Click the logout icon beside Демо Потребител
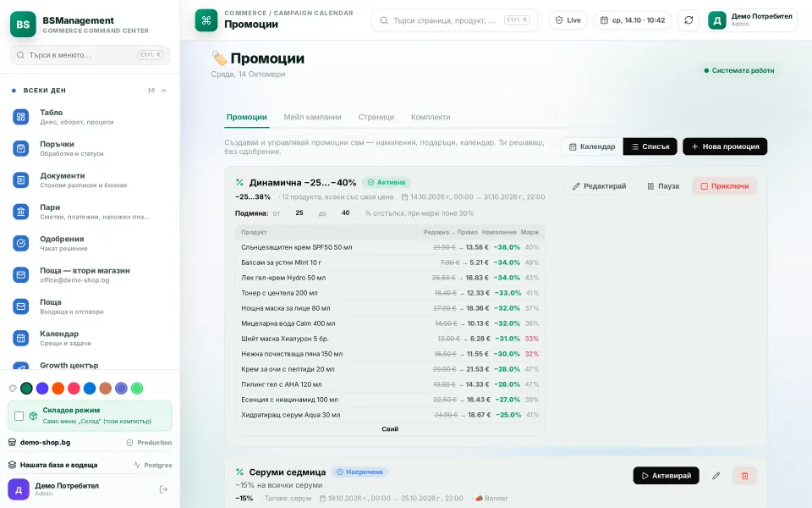 [163, 489]
